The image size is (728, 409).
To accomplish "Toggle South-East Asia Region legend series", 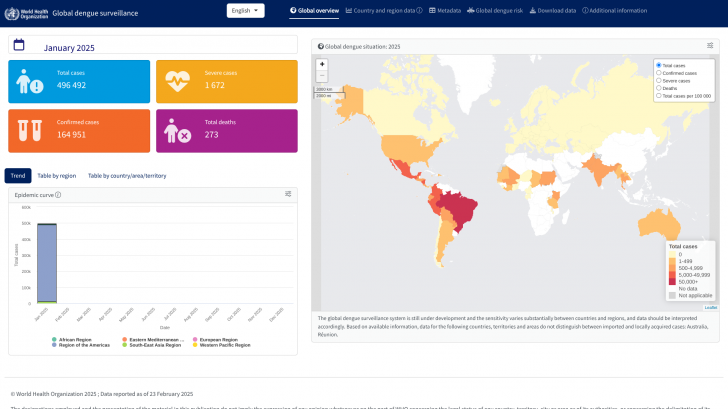I will [x=151, y=345].
